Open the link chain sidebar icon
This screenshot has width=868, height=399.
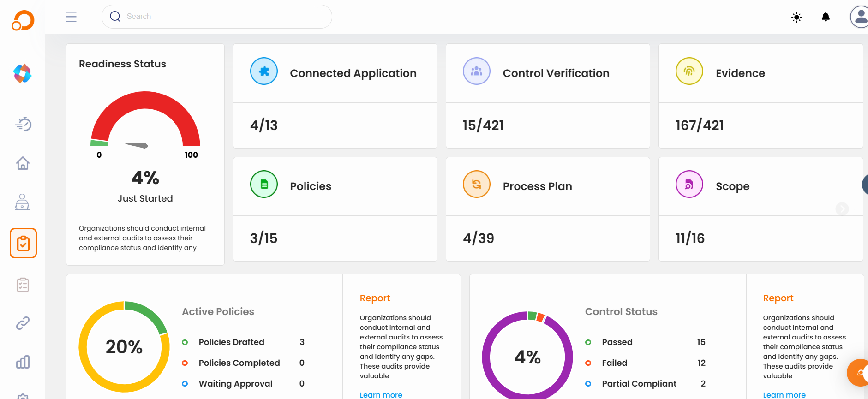point(23,323)
